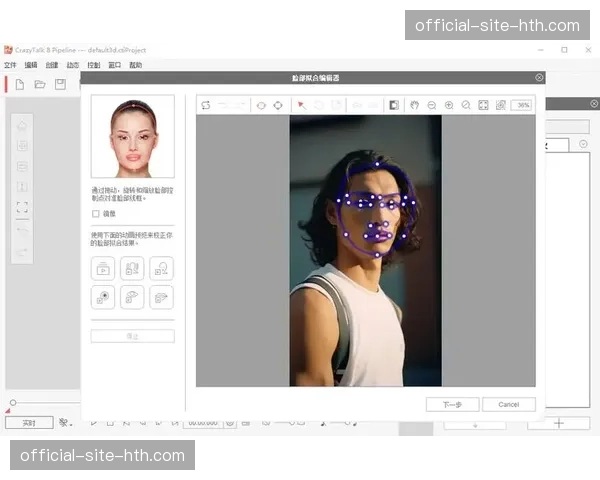The height and width of the screenshot is (480, 600).
Task: Click the plus add button at bottom right
Action: tap(559, 423)
